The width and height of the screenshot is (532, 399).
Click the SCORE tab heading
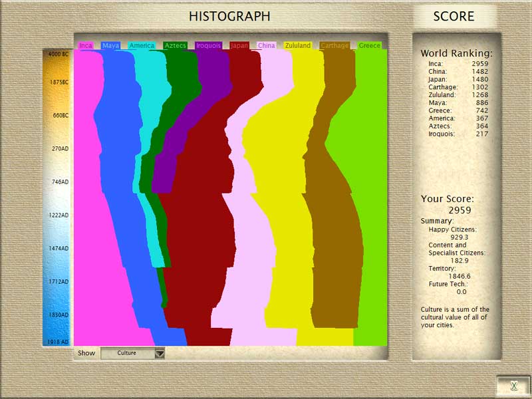[454, 16]
